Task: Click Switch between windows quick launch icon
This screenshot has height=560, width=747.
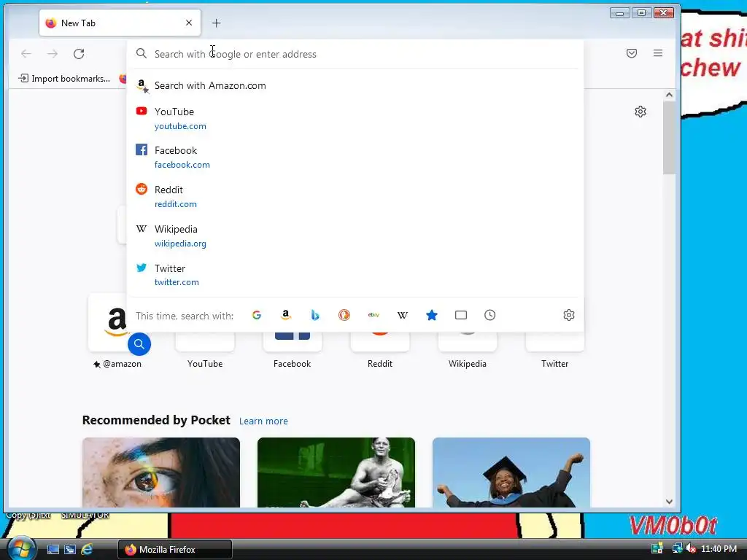Action: point(70,549)
